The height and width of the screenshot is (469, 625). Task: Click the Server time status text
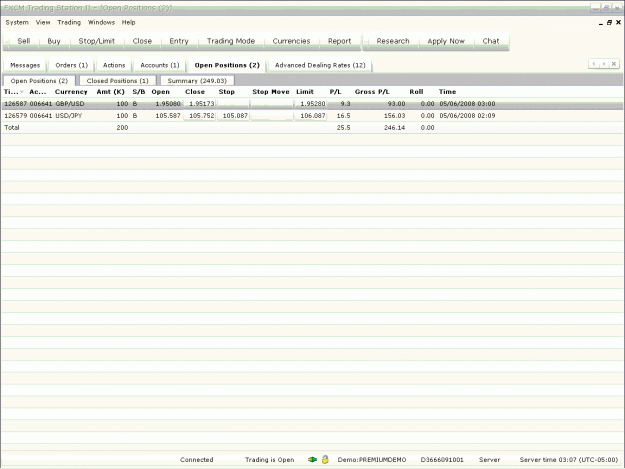(569, 459)
